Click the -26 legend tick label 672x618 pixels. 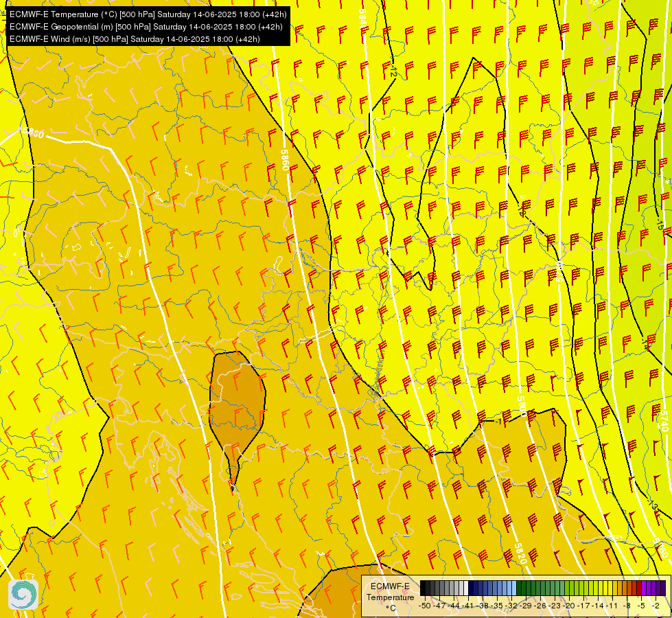(540, 606)
